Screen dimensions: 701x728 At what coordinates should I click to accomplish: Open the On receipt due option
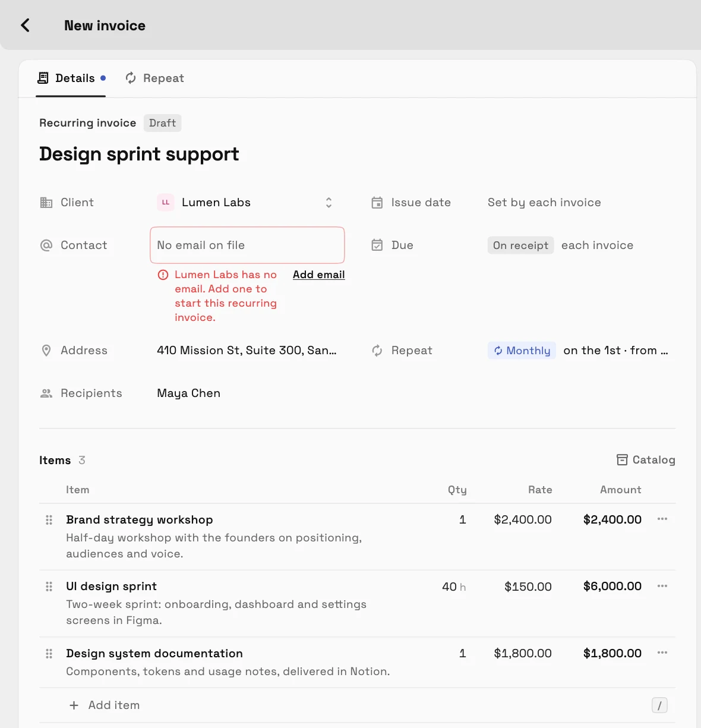[521, 245]
